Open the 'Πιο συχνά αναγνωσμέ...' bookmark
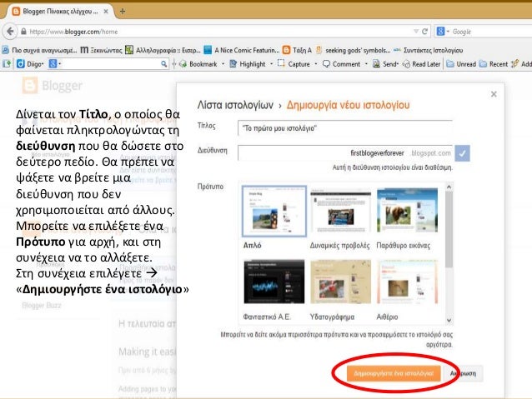The width and height of the screenshot is (532, 399). click(x=39, y=50)
